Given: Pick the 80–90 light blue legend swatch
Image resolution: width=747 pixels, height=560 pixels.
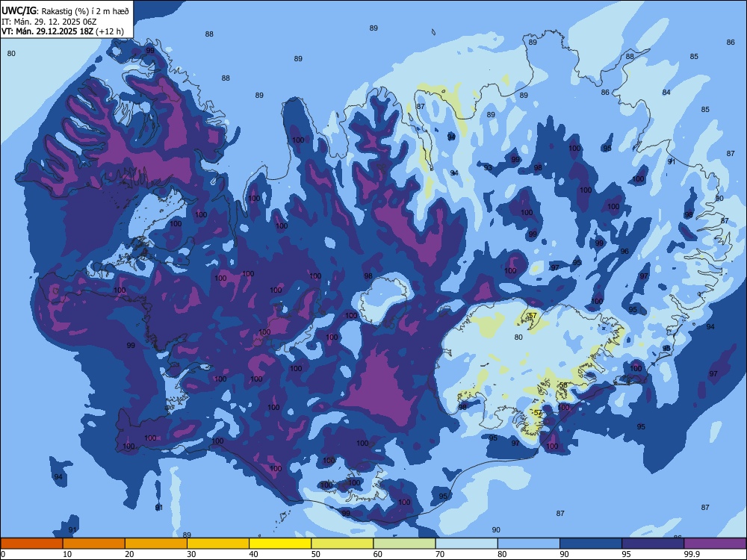Looking at the screenshot, I should point(529,544).
